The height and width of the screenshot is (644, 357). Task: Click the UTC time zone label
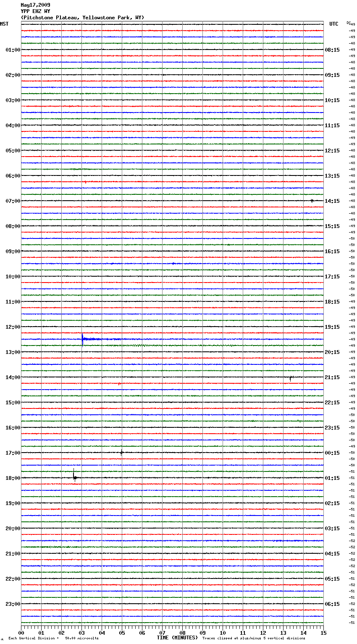(x=334, y=24)
